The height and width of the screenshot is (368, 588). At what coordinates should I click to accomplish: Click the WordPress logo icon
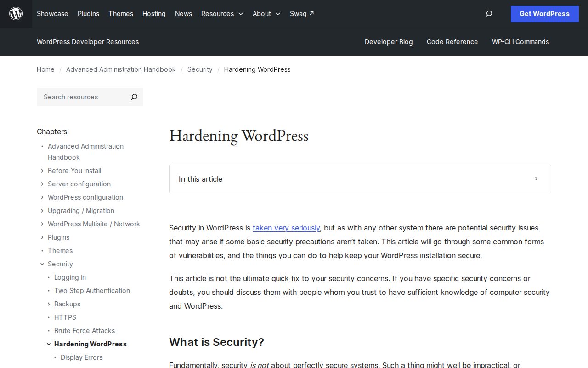[x=16, y=14]
